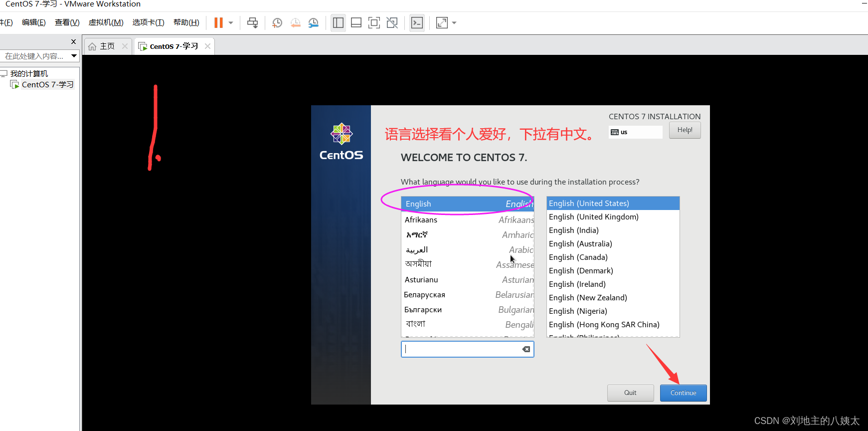The height and width of the screenshot is (431, 868).
Task: Open the snapshot manager
Action: pos(314,22)
